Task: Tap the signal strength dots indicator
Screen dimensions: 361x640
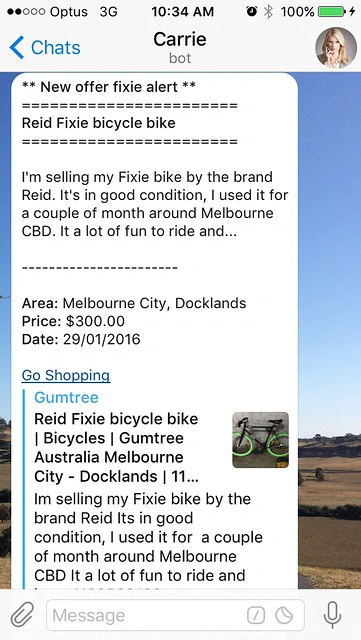Action: (25, 12)
